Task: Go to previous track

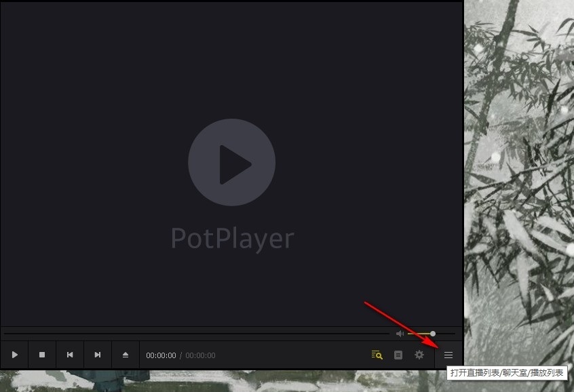Action: click(70, 355)
